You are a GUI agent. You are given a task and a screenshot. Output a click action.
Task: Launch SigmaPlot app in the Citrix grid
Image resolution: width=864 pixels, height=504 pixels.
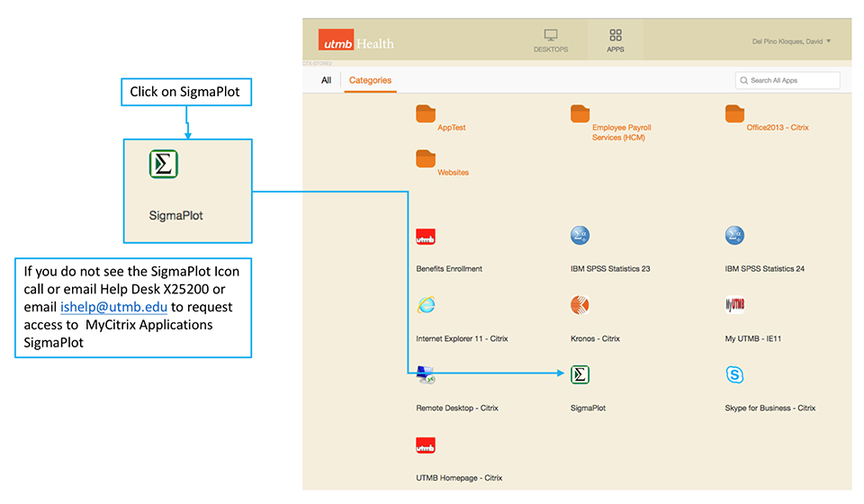click(x=580, y=375)
